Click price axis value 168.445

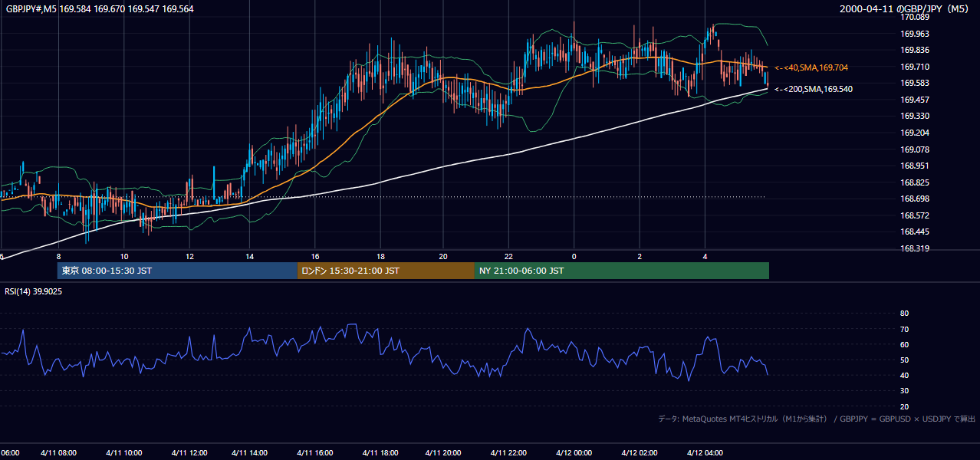coord(914,232)
